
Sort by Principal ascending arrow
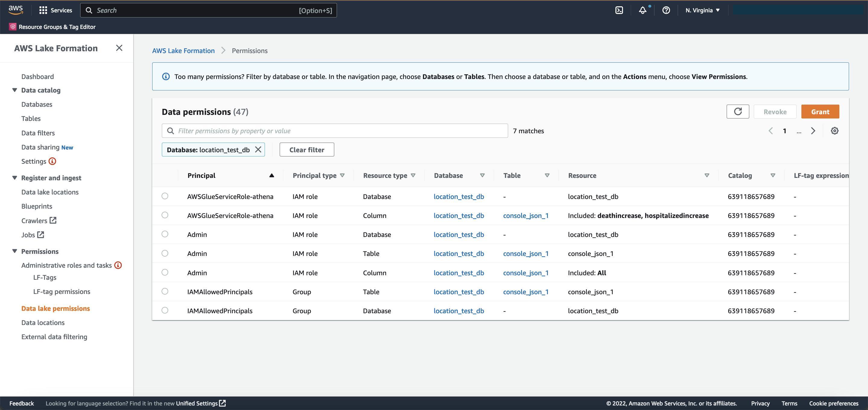tap(272, 175)
